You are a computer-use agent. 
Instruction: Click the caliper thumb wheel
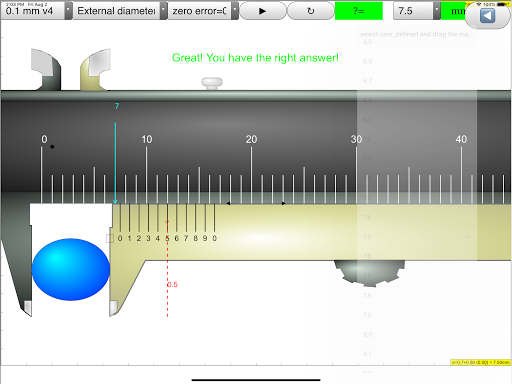click(x=369, y=273)
